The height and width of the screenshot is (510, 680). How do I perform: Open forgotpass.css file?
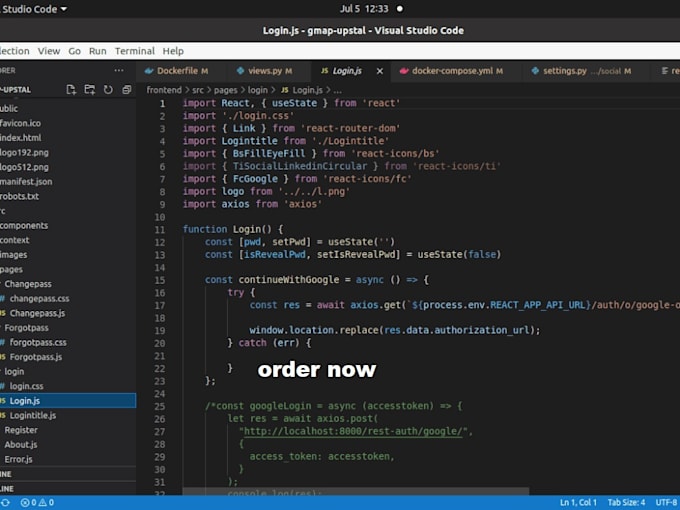point(38,343)
